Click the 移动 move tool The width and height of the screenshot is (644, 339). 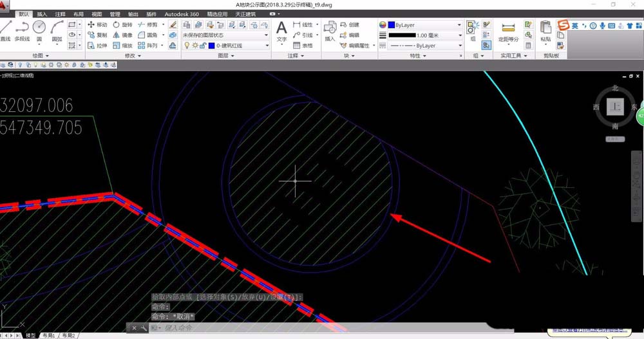pos(97,24)
